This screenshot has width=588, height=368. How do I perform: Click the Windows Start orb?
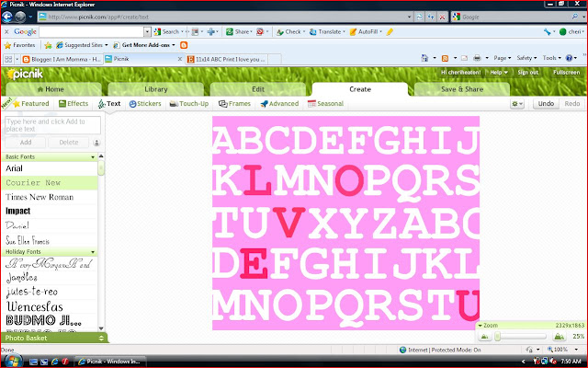[x=12, y=362]
